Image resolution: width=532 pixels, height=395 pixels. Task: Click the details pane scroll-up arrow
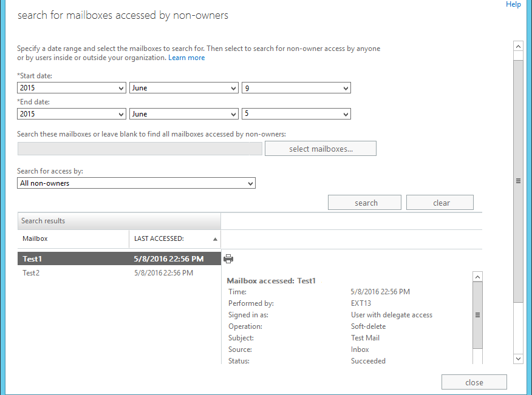click(x=477, y=277)
